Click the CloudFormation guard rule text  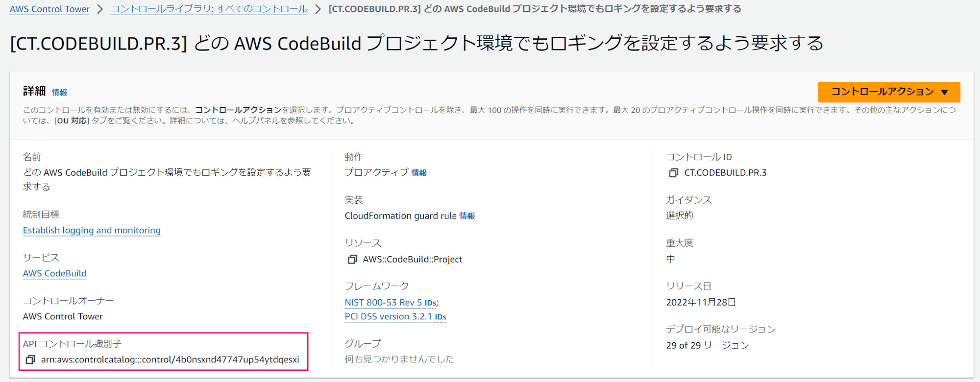click(401, 216)
